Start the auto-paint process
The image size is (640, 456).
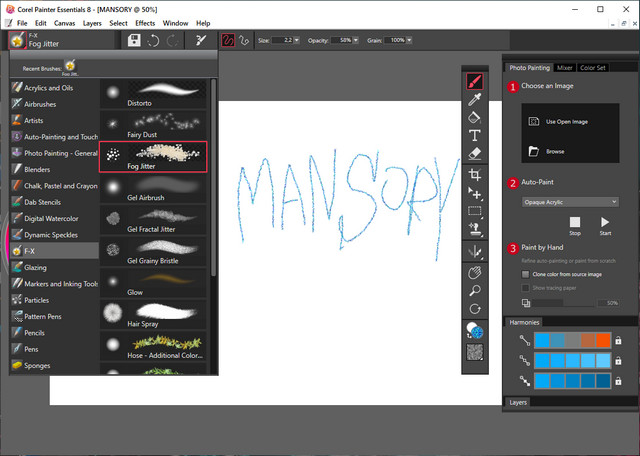pyautogui.click(x=605, y=225)
